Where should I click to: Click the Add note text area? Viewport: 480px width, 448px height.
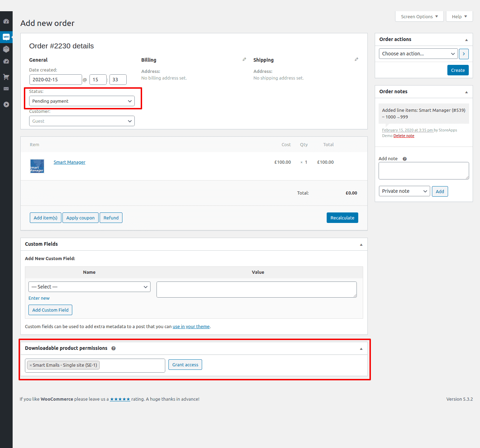(424, 171)
